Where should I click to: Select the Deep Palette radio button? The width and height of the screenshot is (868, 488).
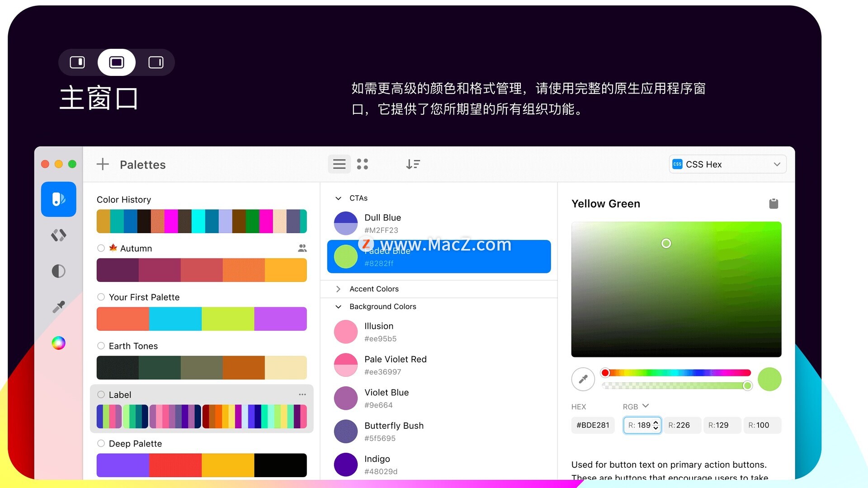(101, 443)
